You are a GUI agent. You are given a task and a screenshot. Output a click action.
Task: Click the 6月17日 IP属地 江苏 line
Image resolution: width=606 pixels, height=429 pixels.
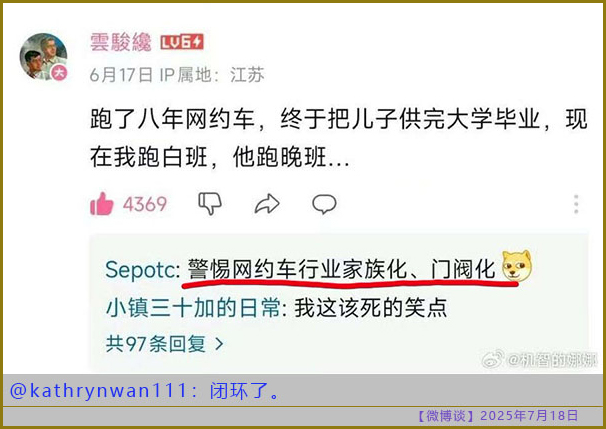pos(177,74)
